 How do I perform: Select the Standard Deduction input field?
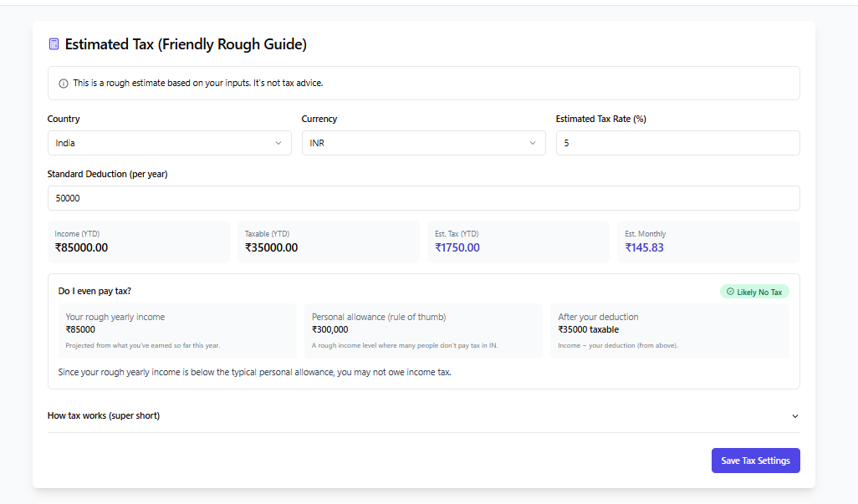423,197
